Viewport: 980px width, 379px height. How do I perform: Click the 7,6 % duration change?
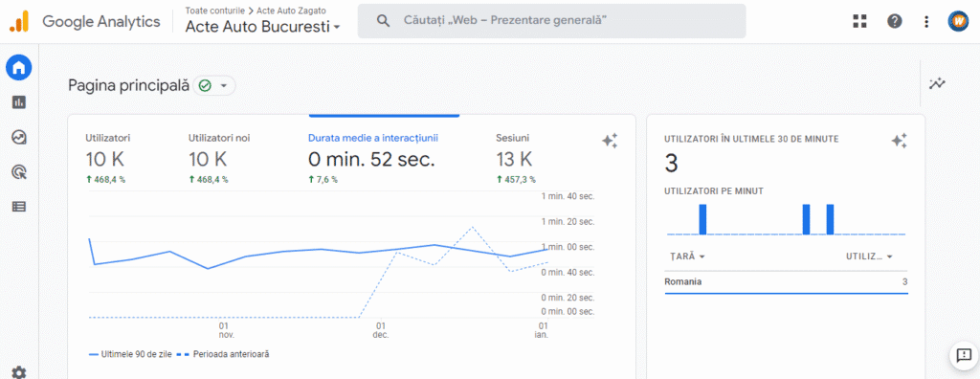pos(323,180)
